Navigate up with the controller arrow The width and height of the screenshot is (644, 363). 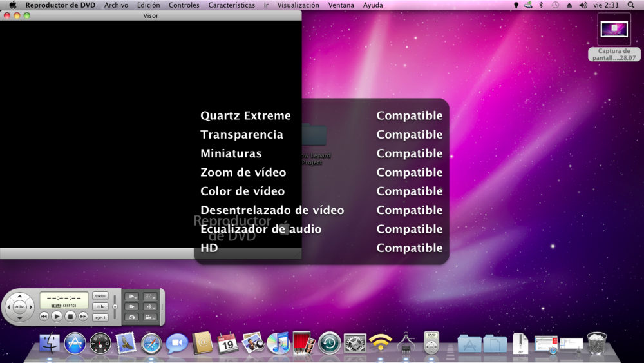[x=20, y=296]
